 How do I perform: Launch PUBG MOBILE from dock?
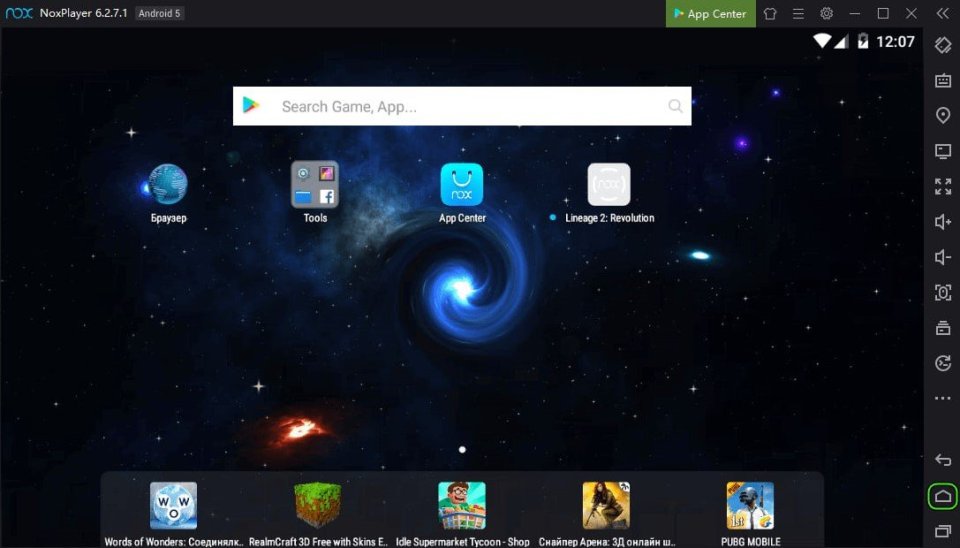tap(750, 506)
